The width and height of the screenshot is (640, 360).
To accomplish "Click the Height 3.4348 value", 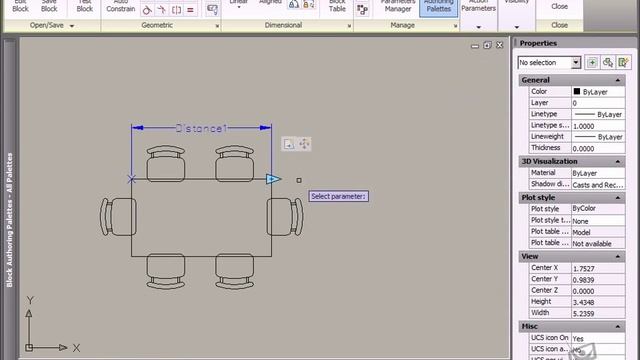I will (598, 302).
